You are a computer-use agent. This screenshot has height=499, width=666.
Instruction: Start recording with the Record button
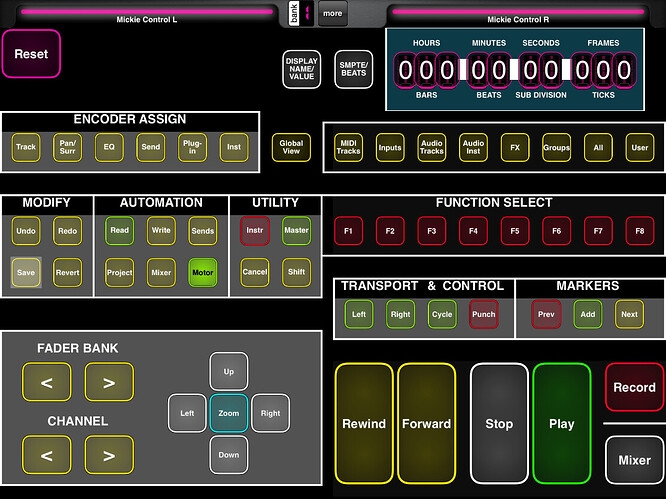pos(634,387)
